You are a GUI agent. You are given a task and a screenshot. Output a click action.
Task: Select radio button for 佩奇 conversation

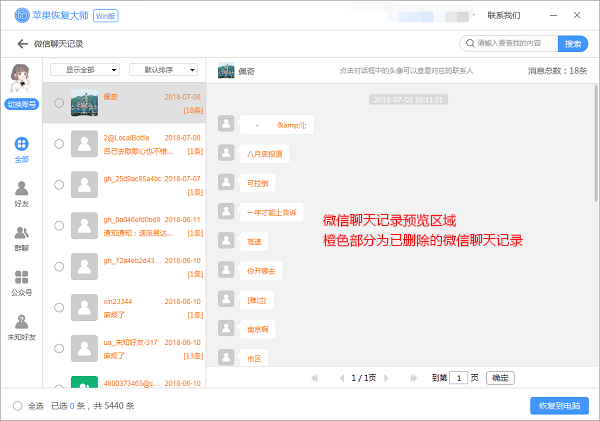click(x=59, y=103)
